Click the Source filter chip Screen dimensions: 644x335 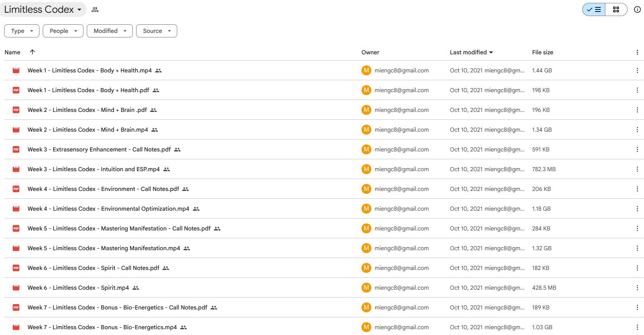point(156,31)
